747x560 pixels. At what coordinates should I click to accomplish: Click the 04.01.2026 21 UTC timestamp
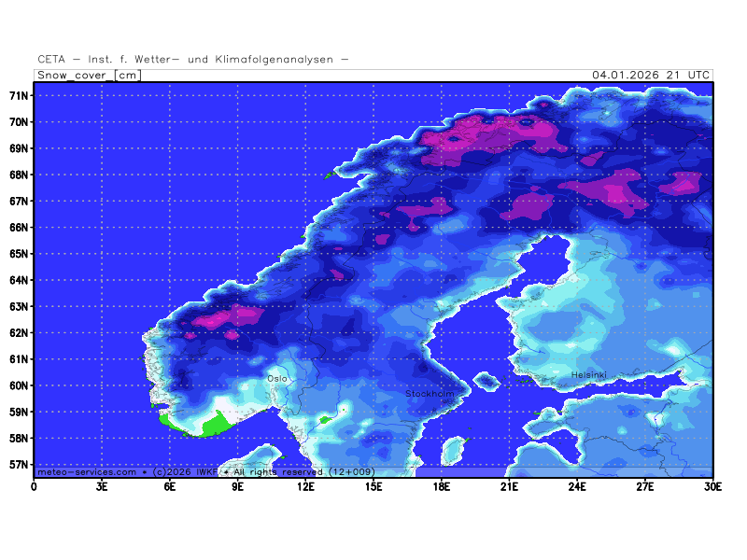(x=652, y=75)
